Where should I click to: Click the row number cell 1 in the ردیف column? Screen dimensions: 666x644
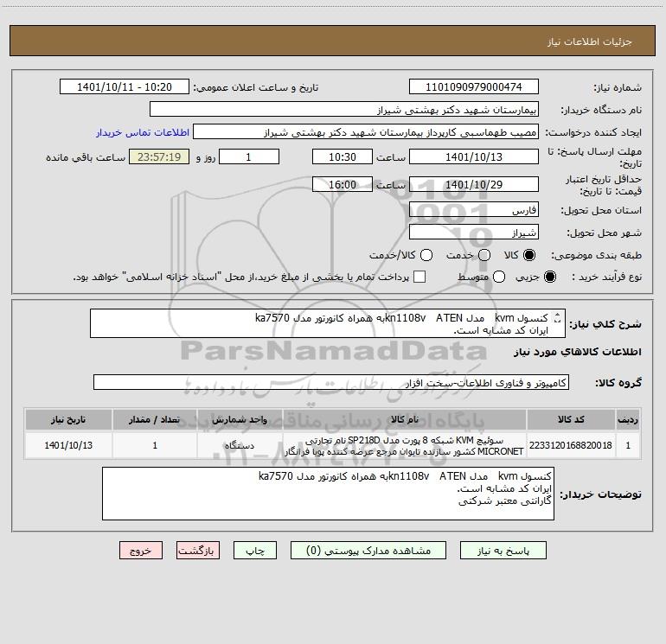coord(628,445)
